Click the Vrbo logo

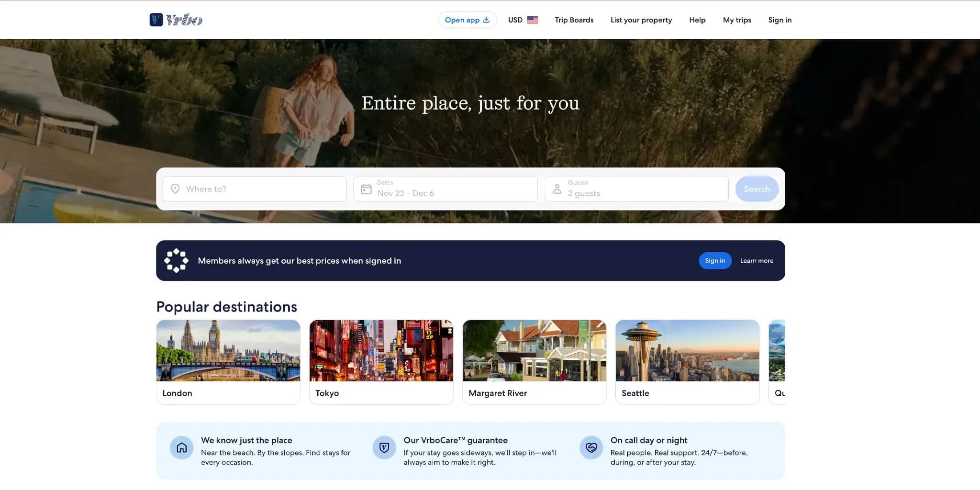[x=176, y=20]
